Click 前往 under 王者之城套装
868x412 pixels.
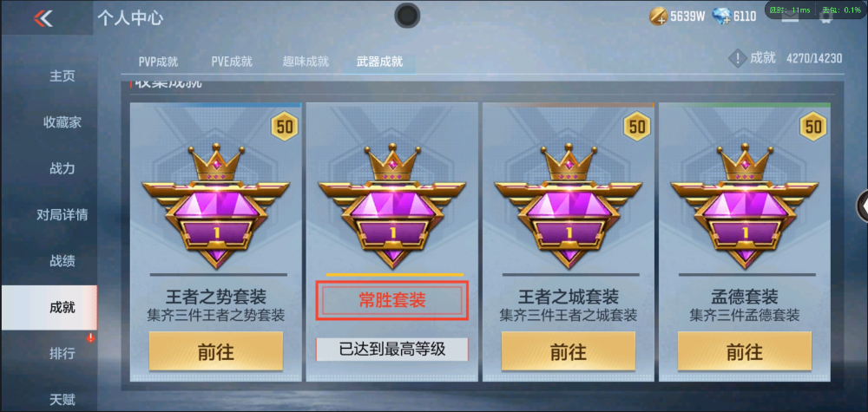coord(569,351)
